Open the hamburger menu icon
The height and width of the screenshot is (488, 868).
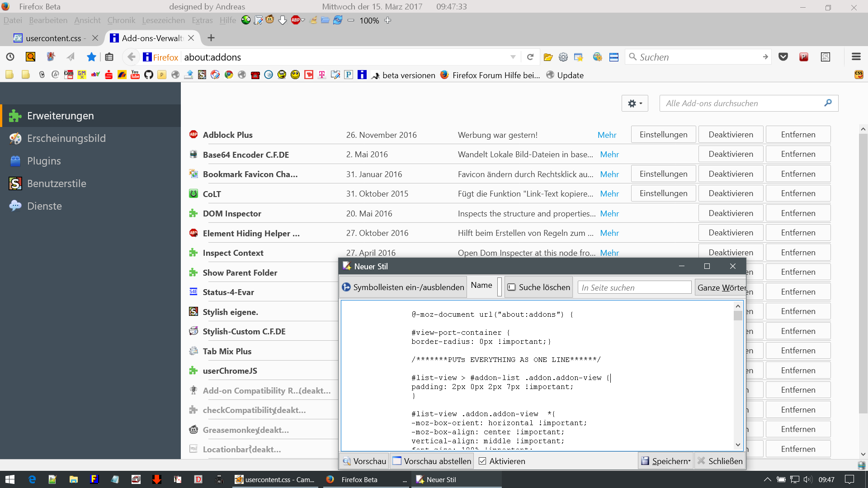click(x=856, y=57)
